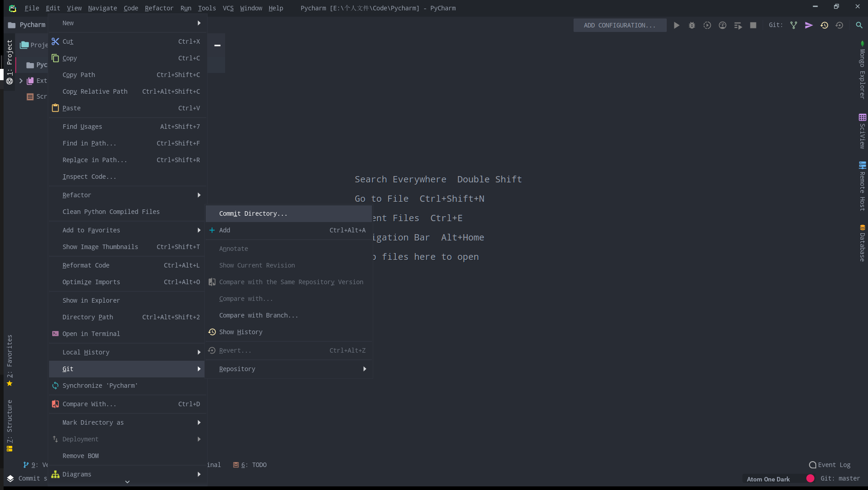
Task: Click the TODO tab in bottom bar
Action: (x=250, y=464)
